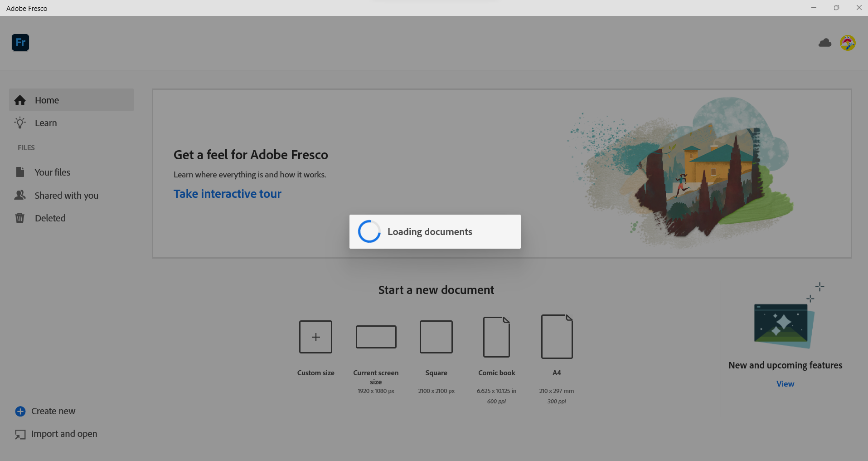Click the Loading documents spinner

pyautogui.click(x=369, y=231)
